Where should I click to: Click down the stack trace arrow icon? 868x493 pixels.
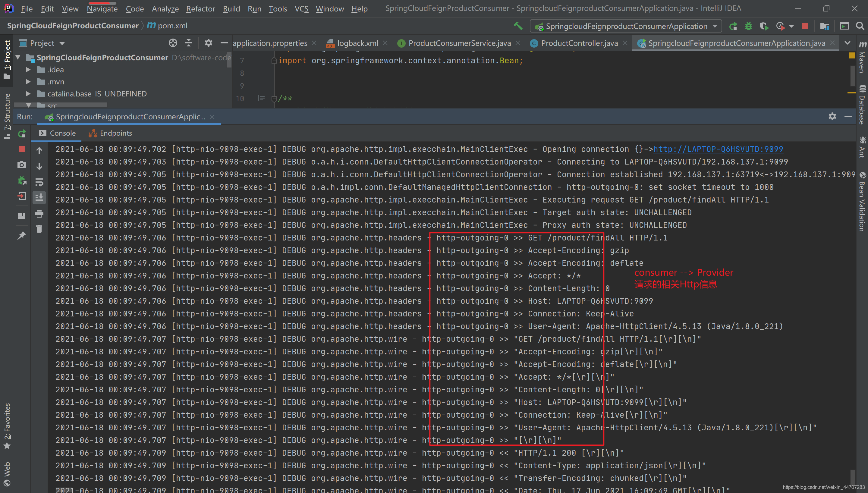39,166
